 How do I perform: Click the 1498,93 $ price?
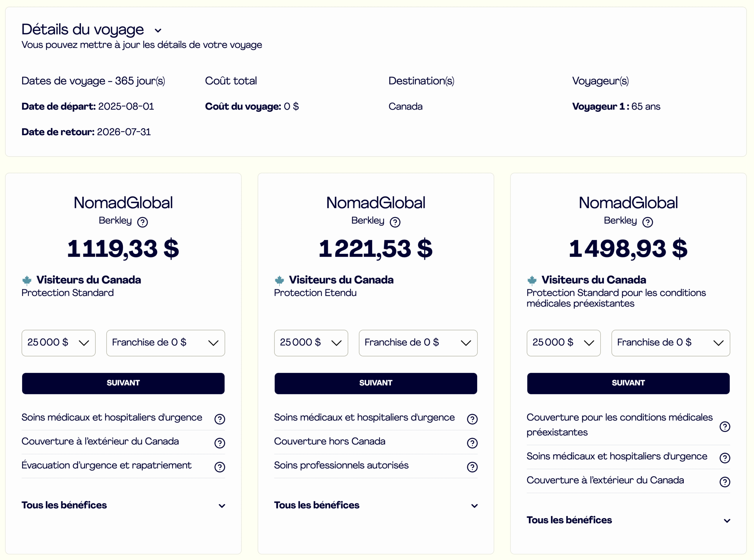point(628,249)
